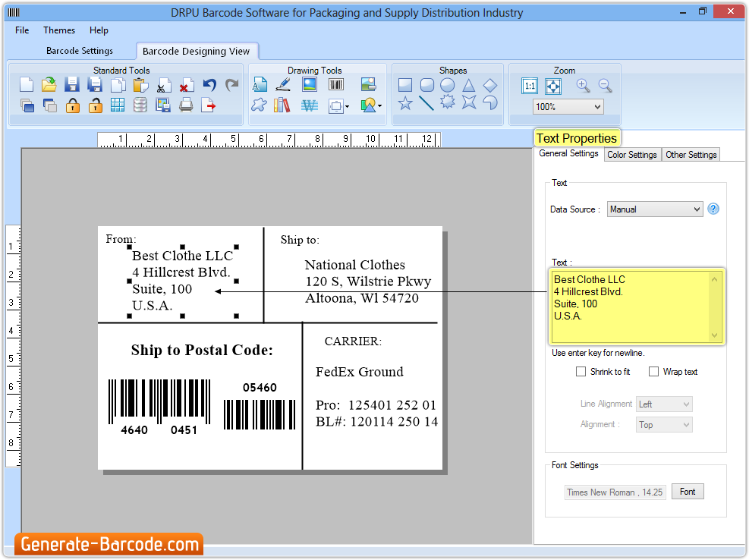Select the Text drawing tool
The height and width of the screenshot is (560, 749).
(x=260, y=84)
